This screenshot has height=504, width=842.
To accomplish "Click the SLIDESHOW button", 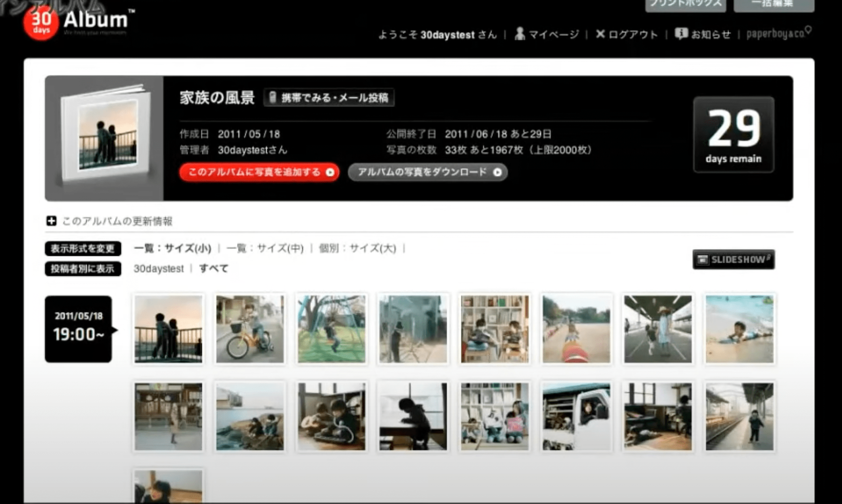I will tap(734, 259).
